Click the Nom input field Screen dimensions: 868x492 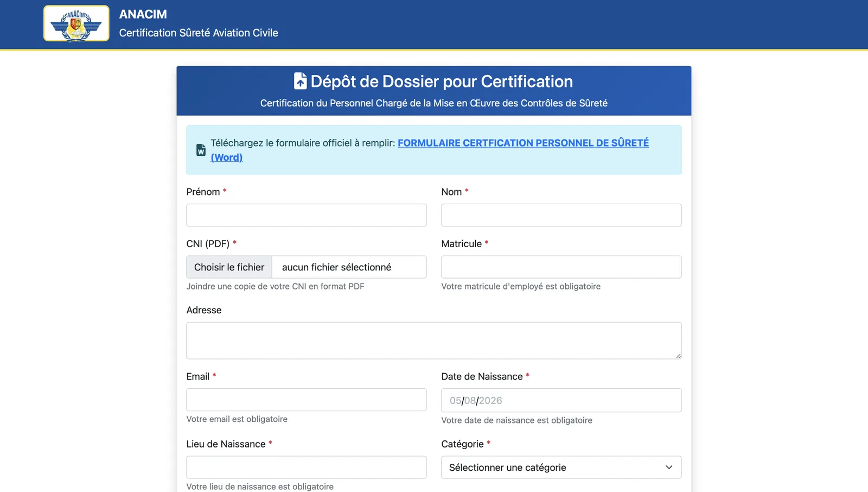[x=561, y=215]
